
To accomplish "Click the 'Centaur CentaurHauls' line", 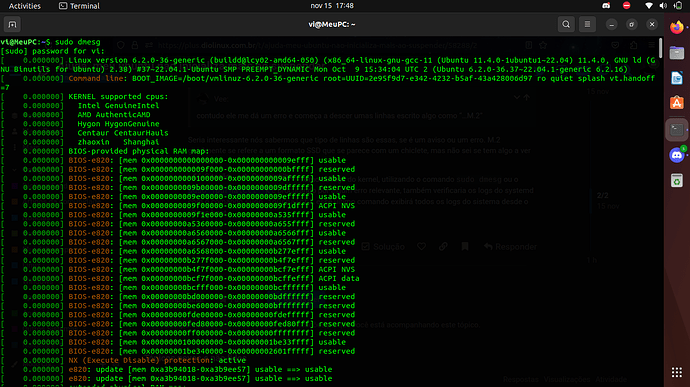I will click(123, 133).
